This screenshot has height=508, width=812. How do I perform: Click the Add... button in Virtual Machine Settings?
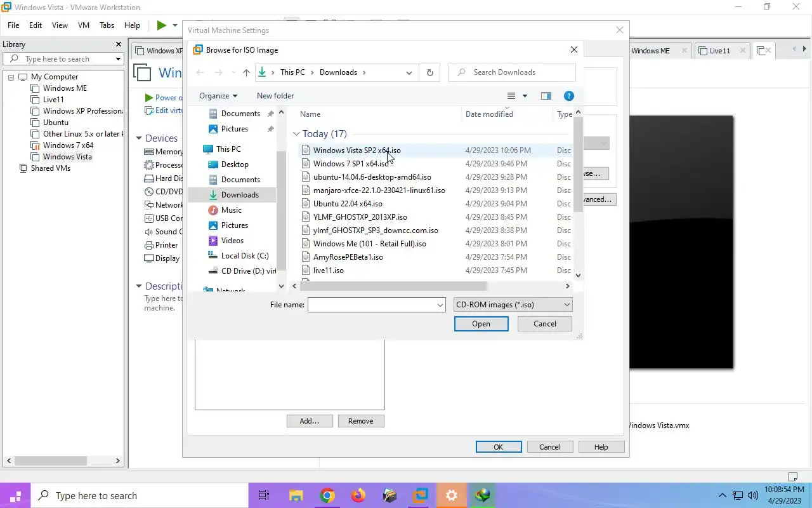tap(309, 421)
